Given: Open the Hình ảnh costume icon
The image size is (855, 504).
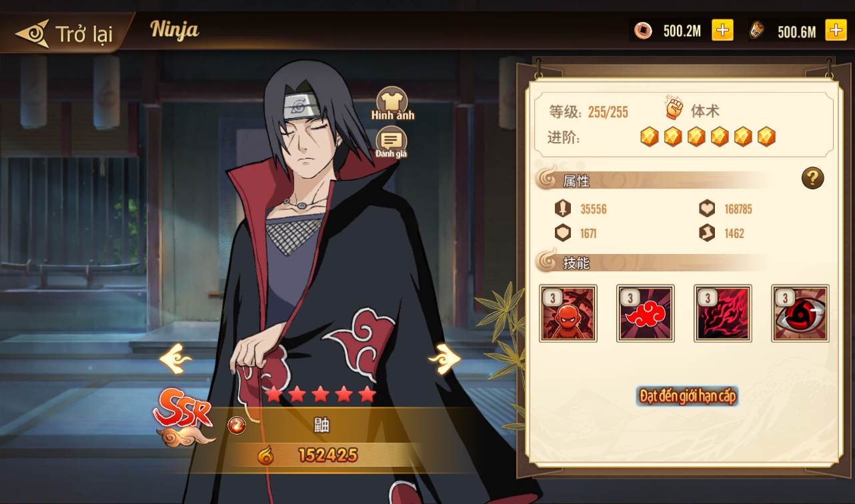Looking at the screenshot, I should (x=392, y=104).
